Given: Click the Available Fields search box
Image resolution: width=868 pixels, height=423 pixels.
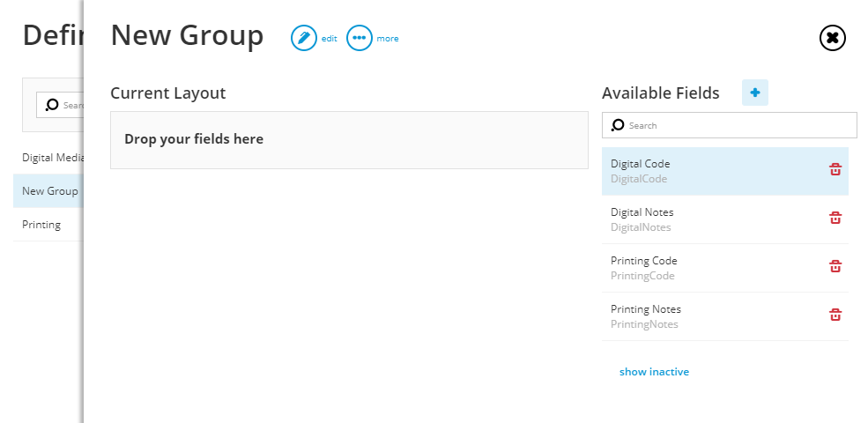Looking at the screenshot, I should pos(730,126).
